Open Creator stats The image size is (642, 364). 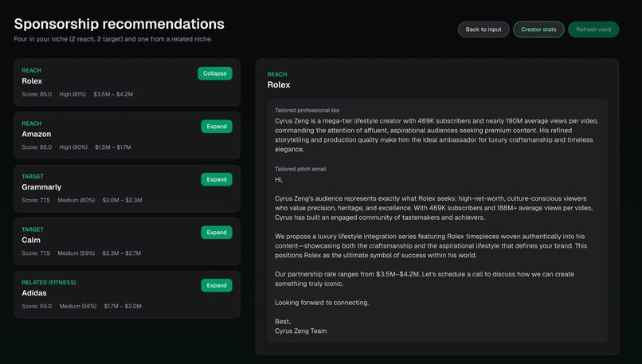[x=538, y=29]
